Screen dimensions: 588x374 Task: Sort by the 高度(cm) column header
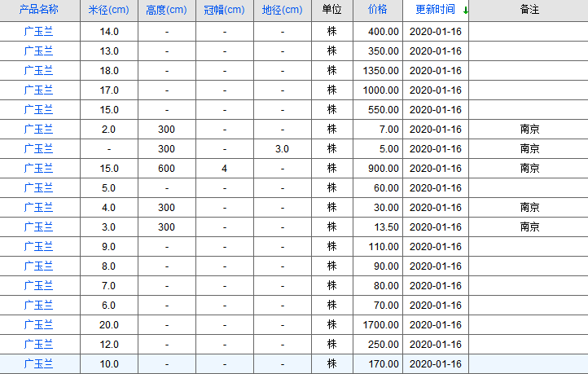pos(166,11)
